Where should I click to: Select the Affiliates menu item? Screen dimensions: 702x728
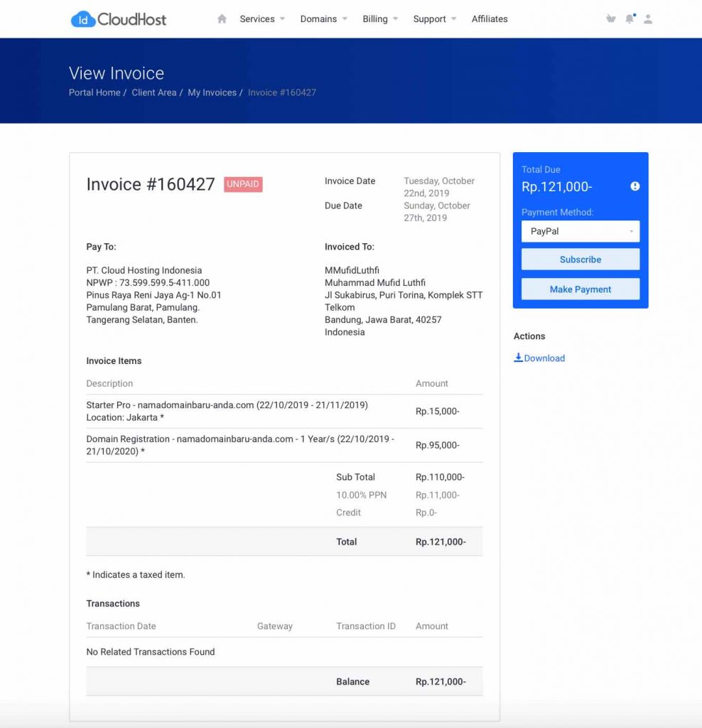coord(489,19)
